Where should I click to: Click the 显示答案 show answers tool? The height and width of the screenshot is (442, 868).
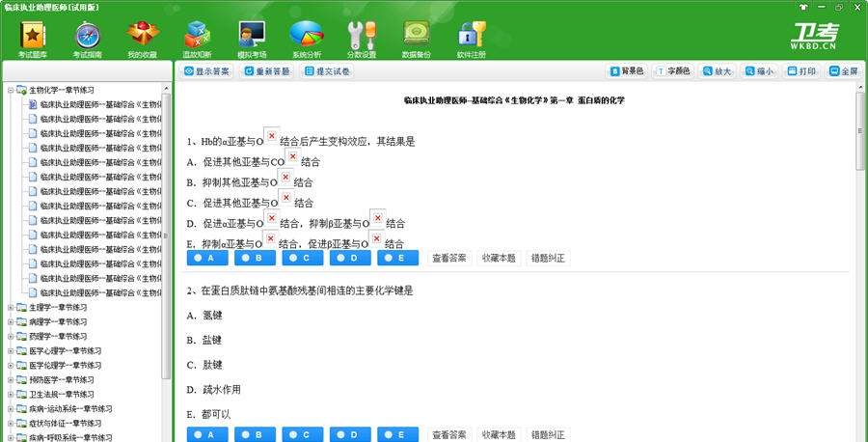tap(206, 71)
